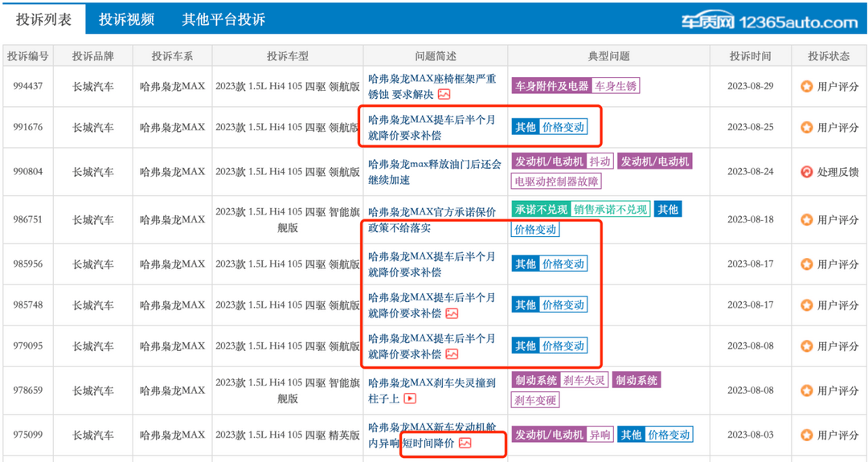Click the 投诉车型 column header

(x=287, y=56)
